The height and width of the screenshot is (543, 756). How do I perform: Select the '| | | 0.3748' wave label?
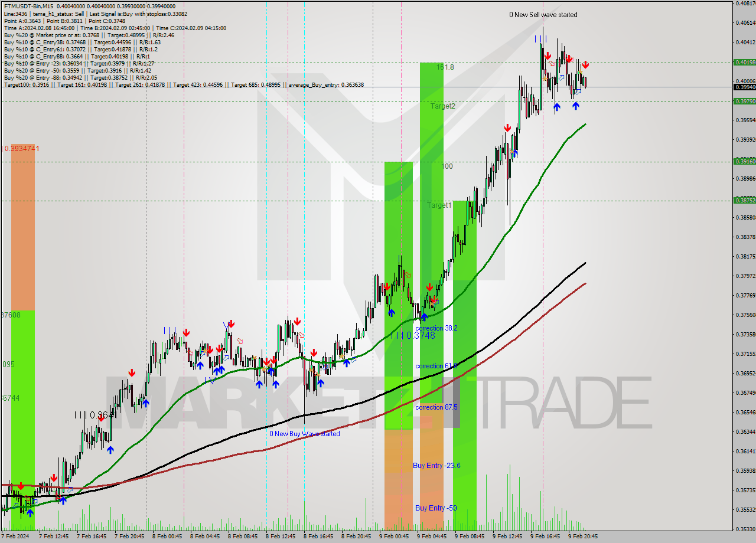tap(413, 335)
